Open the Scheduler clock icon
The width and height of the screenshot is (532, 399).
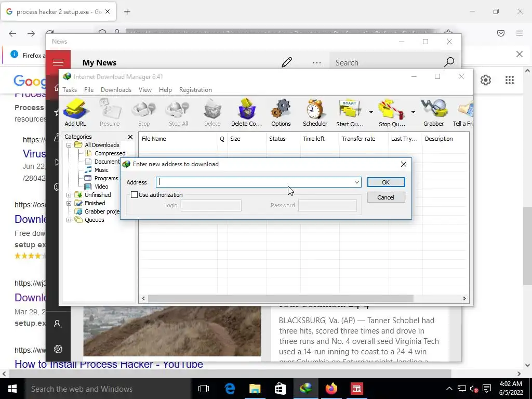pyautogui.click(x=315, y=113)
